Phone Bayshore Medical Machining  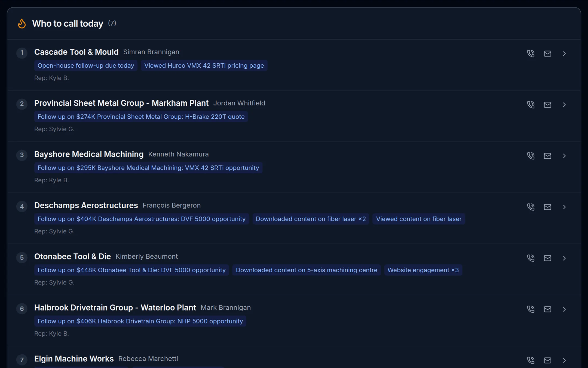pyautogui.click(x=531, y=156)
